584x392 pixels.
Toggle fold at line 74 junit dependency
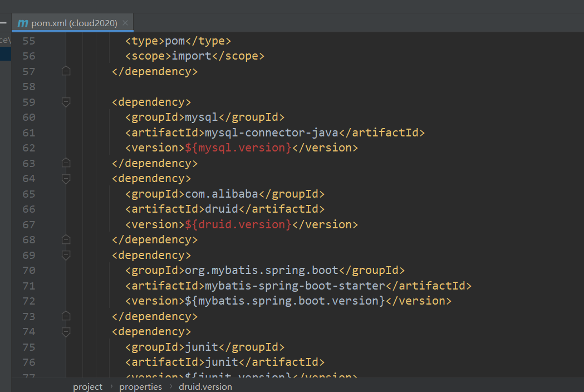click(x=66, y=332)
